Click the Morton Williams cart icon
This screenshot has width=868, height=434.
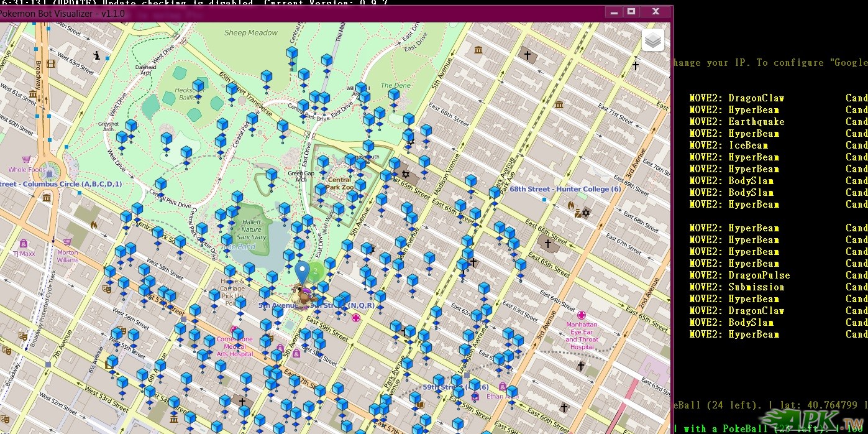click(x=67, y=242)
